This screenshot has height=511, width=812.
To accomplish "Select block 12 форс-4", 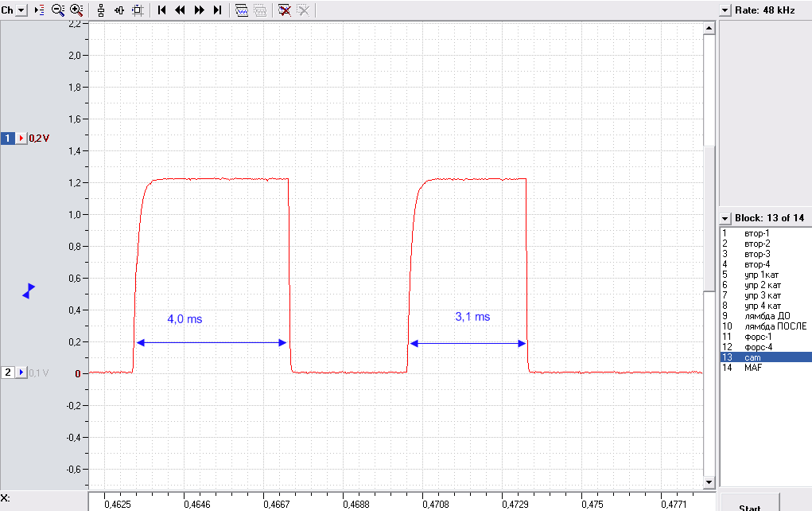I will click(766, 347).
